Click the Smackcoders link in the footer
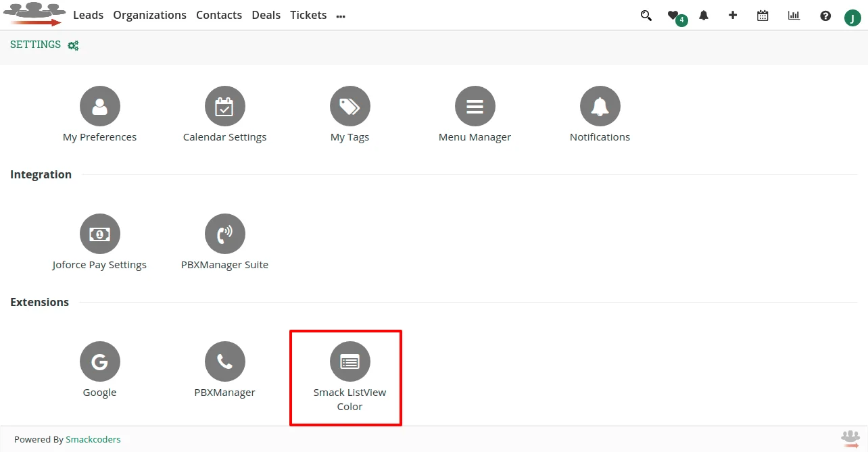 [93, 439]
